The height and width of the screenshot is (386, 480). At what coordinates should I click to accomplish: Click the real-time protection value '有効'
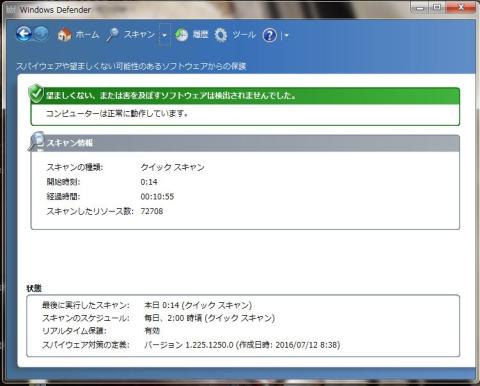pos(152,331)
